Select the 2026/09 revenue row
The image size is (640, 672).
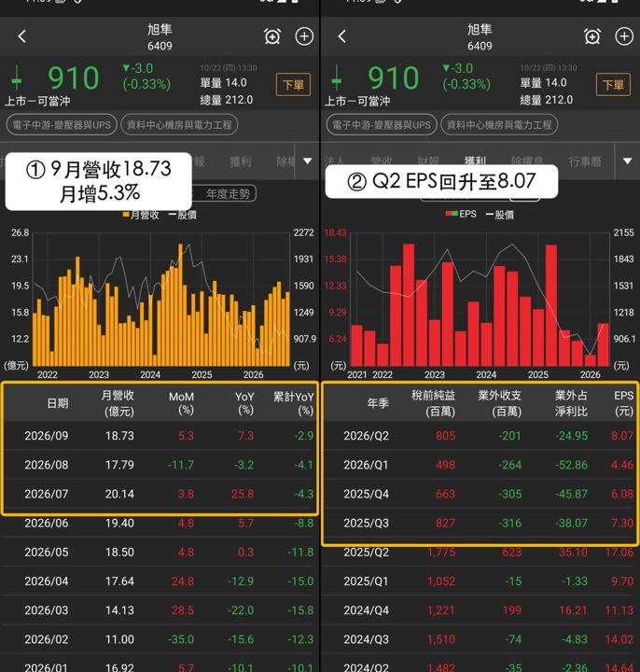click(x=160, y=436)
